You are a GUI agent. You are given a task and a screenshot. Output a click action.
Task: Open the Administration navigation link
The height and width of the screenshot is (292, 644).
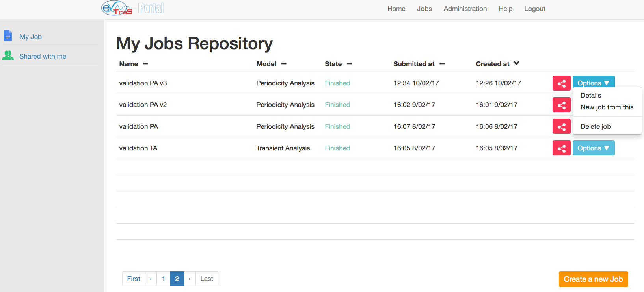[x=465, y=9]
